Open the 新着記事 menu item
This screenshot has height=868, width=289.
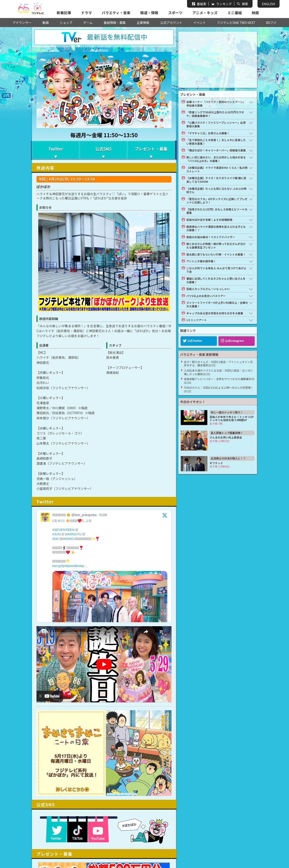pos(64,13)
